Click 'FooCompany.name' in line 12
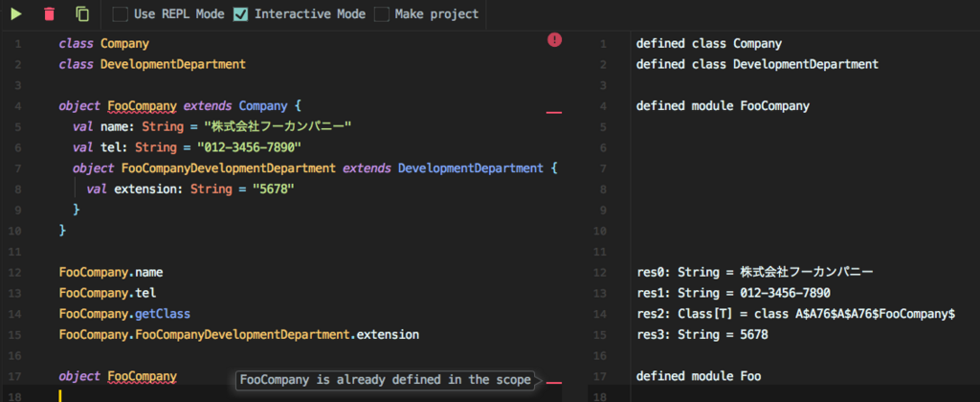The width and height of the screenshot is (980, 402). 111,273
